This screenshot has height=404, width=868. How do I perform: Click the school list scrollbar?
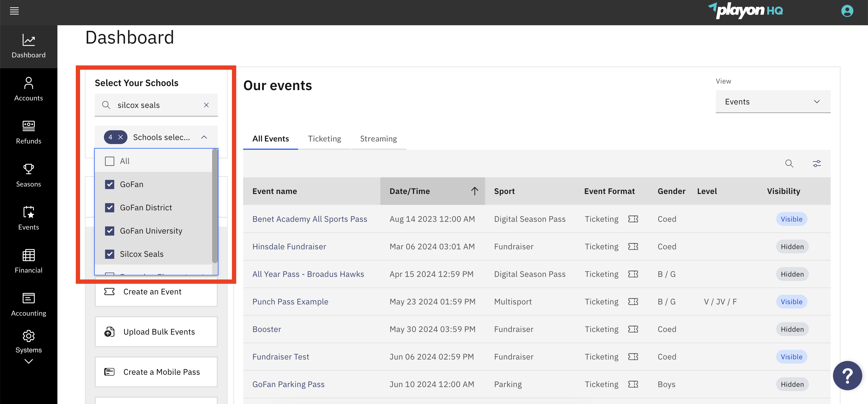(215, 206)
